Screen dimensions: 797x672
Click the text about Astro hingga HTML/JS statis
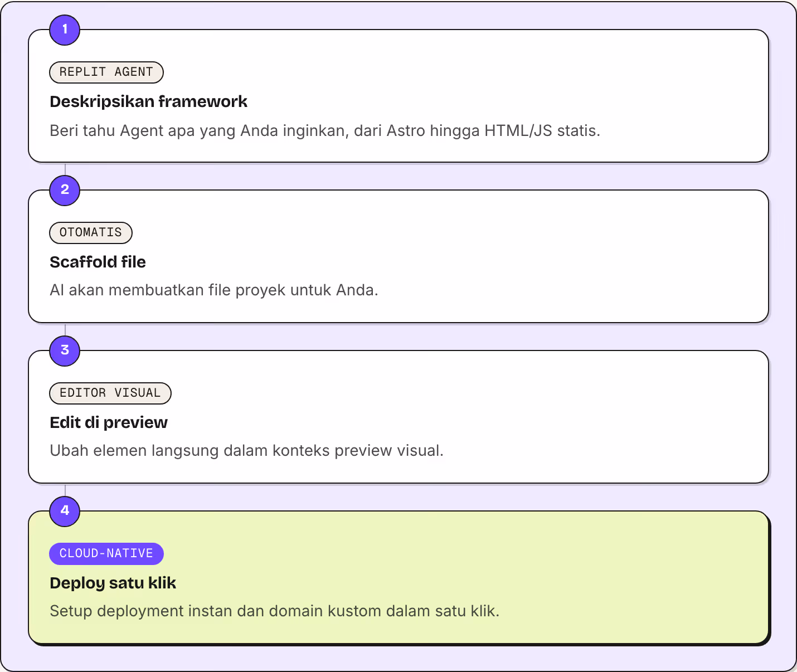pyautogui.click(x=325, y=131)
